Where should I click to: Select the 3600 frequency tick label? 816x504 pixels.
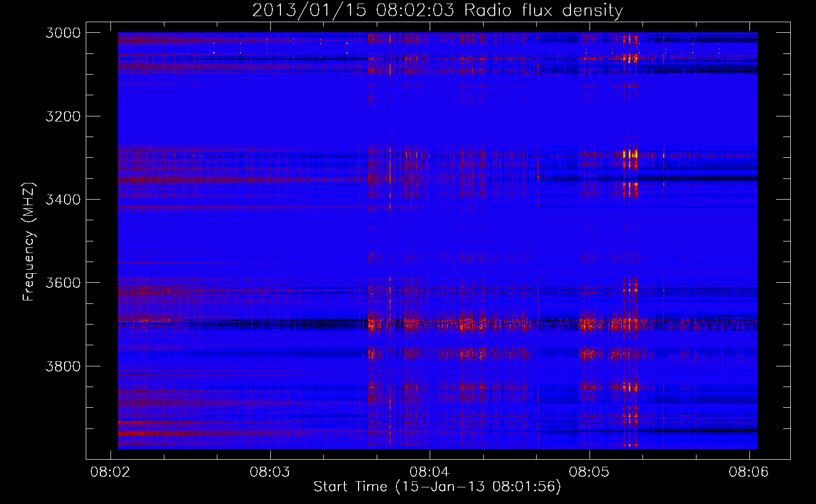tap(63, 283)
